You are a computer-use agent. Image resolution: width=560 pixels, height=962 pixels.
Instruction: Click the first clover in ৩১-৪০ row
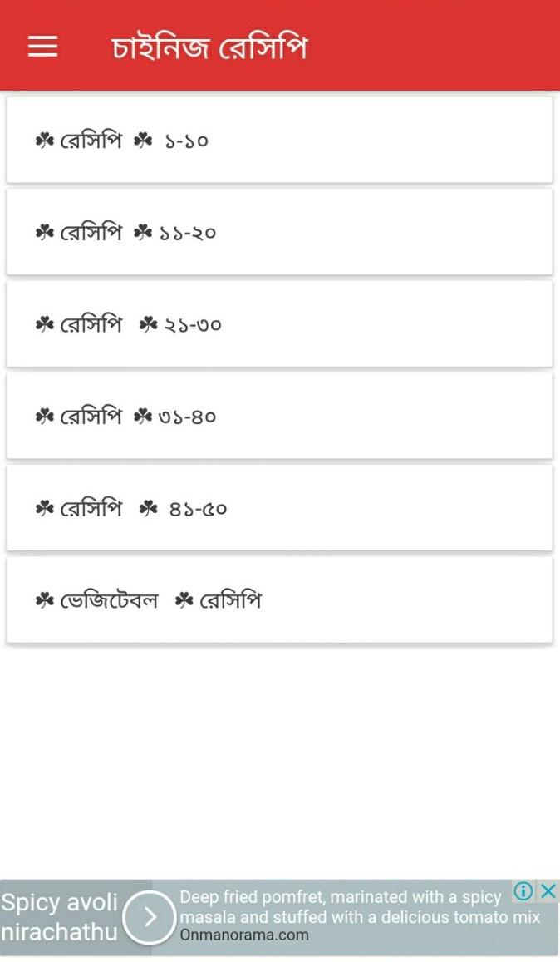[x=45, y=417]
